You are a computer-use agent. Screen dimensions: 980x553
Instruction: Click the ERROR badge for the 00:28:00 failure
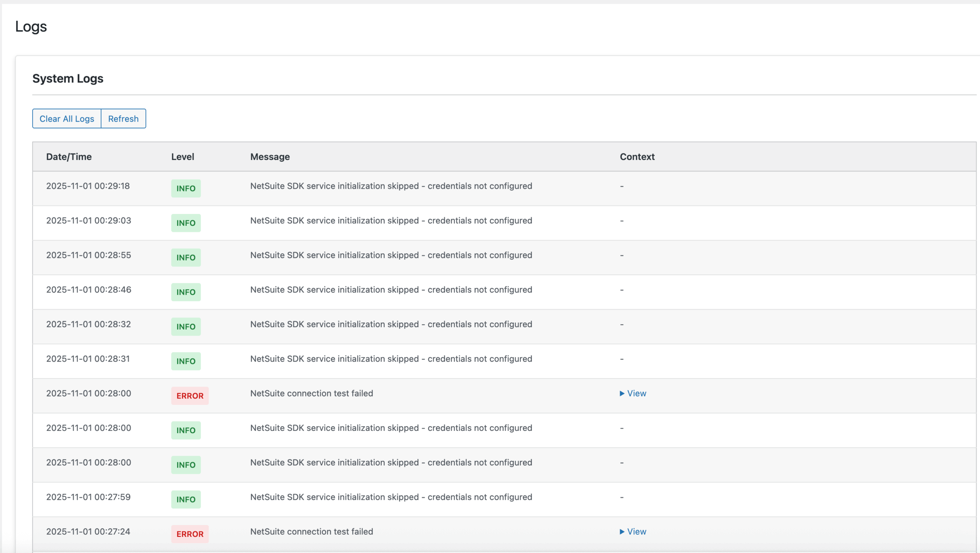189,396
